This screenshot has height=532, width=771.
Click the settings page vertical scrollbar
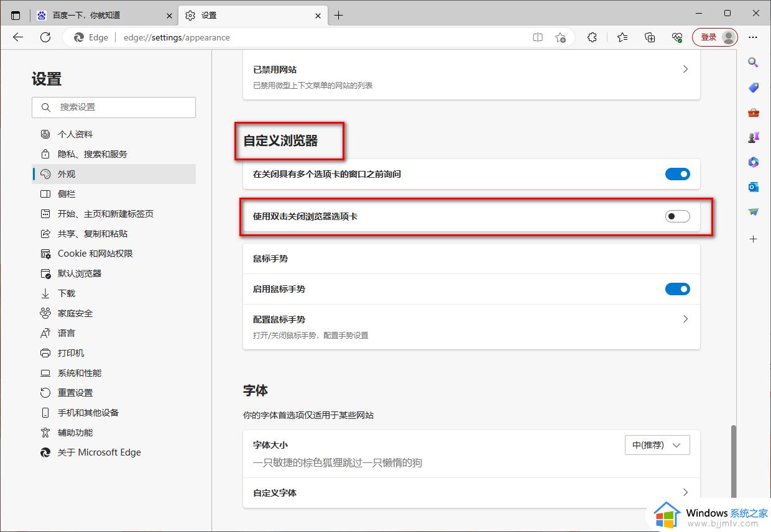coord(733,461)
